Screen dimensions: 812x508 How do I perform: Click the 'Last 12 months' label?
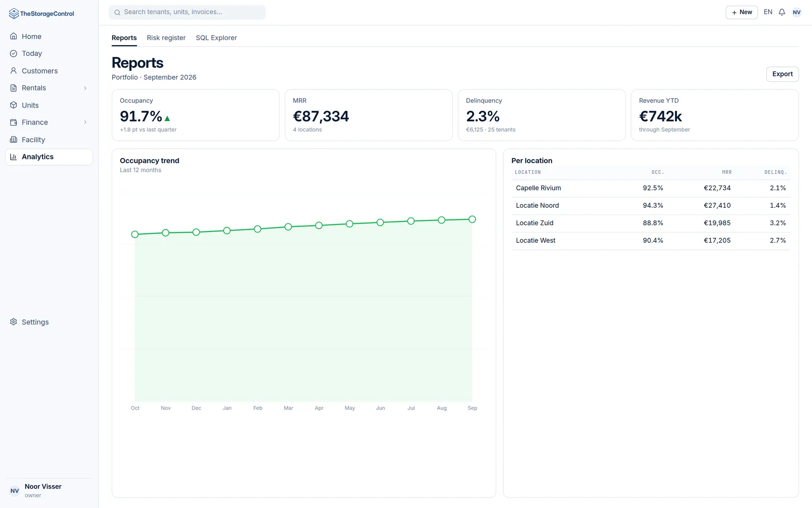(x=141, y=170)
